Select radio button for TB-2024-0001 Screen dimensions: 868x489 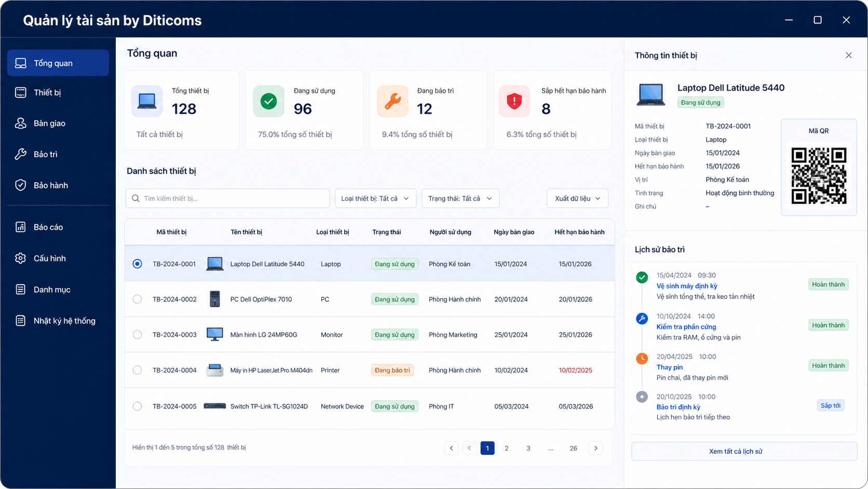pos(137,264)
